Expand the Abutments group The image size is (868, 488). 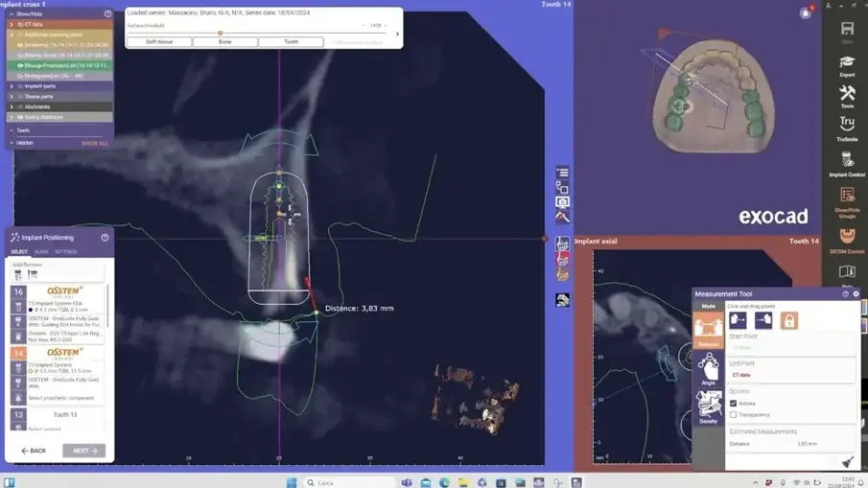[x=12, y=106]
